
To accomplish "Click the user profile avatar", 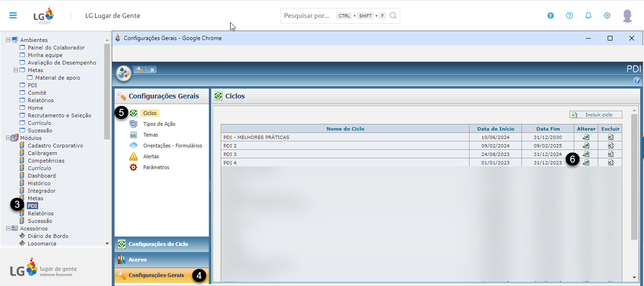I will 627,16.
